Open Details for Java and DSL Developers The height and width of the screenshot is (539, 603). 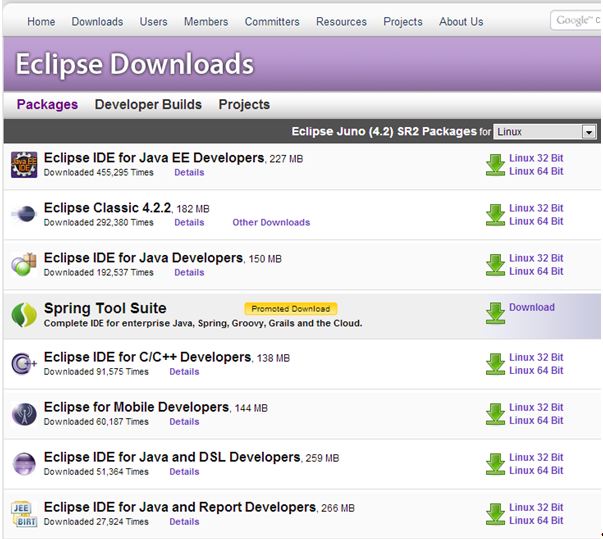(184, 472)
